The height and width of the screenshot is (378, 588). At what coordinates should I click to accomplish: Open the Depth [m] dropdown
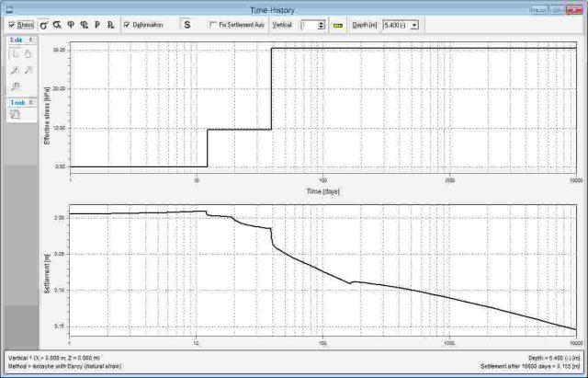pos(415,25)
